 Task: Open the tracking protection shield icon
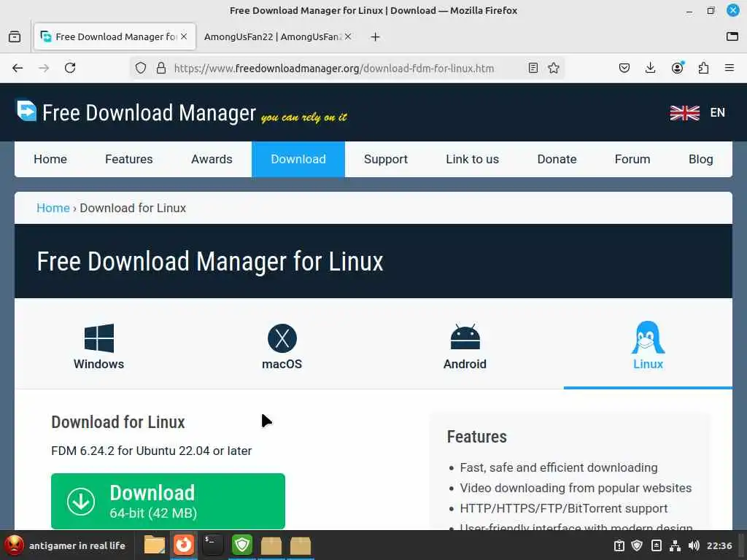(141, 68)
